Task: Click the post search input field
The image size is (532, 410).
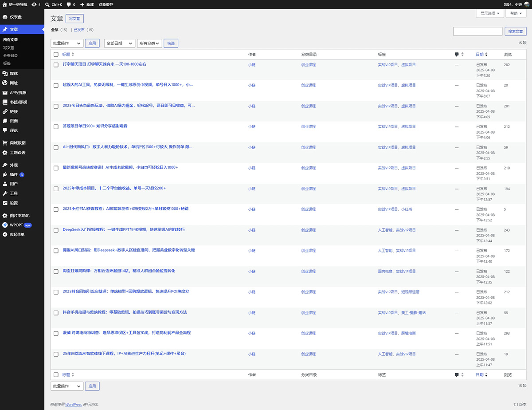Action: 477,31
